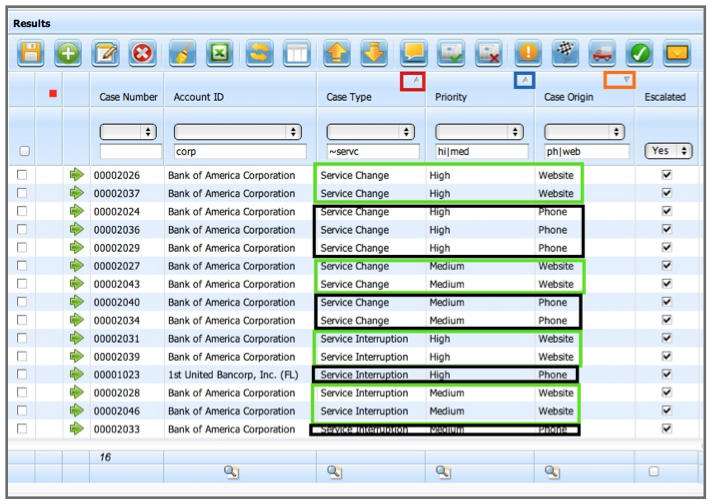Screen dimensions: 713x504
Task: Tick the select-all checkbox in filter row
Action: (25, 151)
